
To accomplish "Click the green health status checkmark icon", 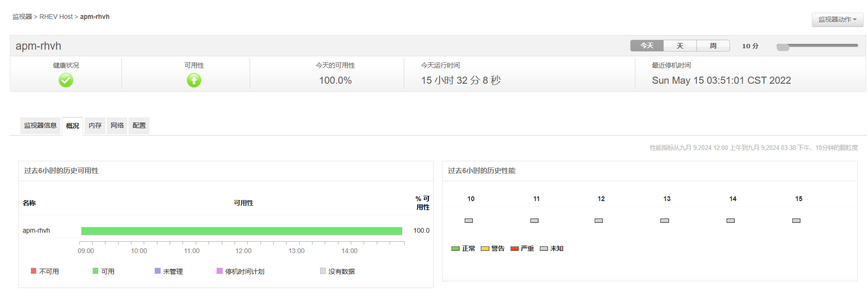I will point(66,80).
